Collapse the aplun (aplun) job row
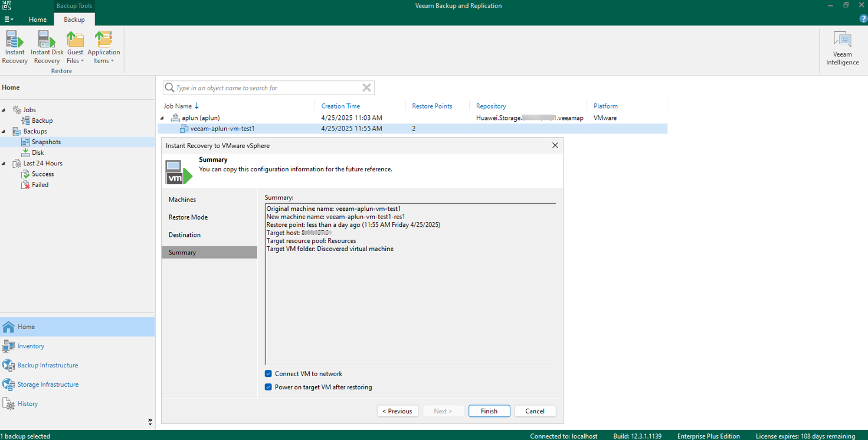Image resolution: width=868 pixels, height=440 pixels. coord(162,118)
